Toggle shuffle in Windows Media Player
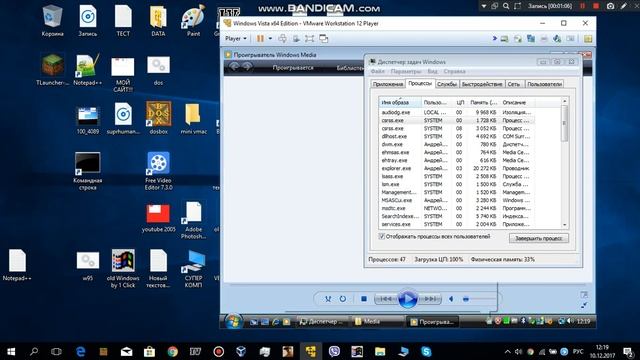This screenshot has width=640, height=360. [x=328, y=299]
